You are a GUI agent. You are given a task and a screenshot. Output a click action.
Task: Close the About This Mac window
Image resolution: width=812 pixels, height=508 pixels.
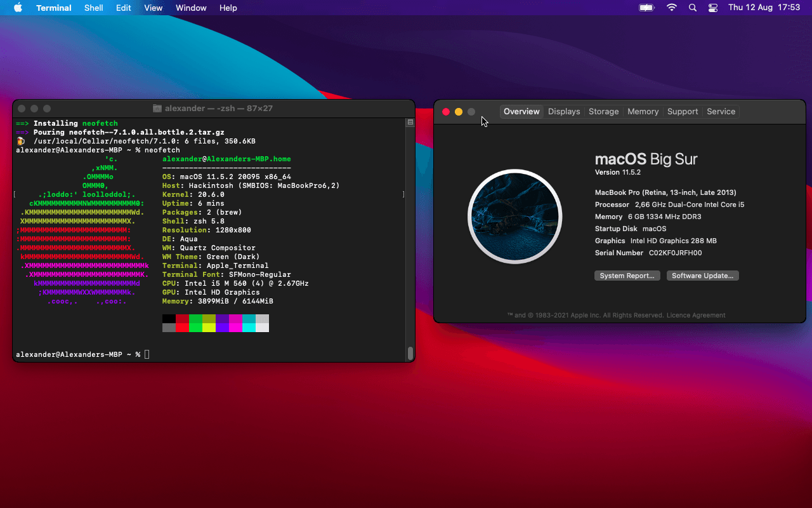446,112
